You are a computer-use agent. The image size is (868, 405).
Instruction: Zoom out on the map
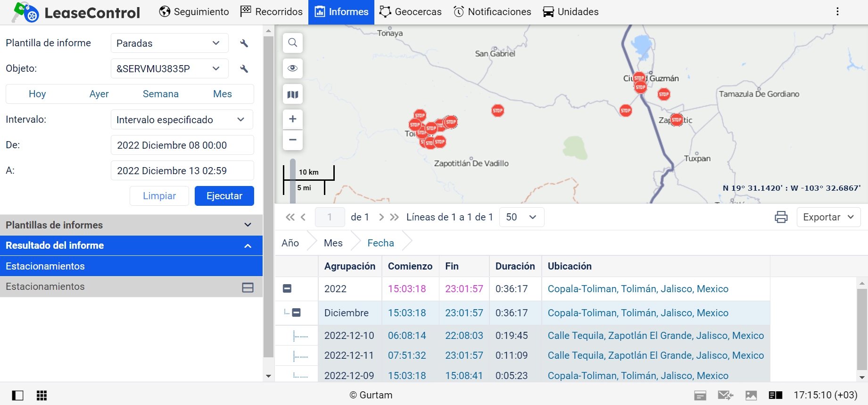click(x=293, y=140)
